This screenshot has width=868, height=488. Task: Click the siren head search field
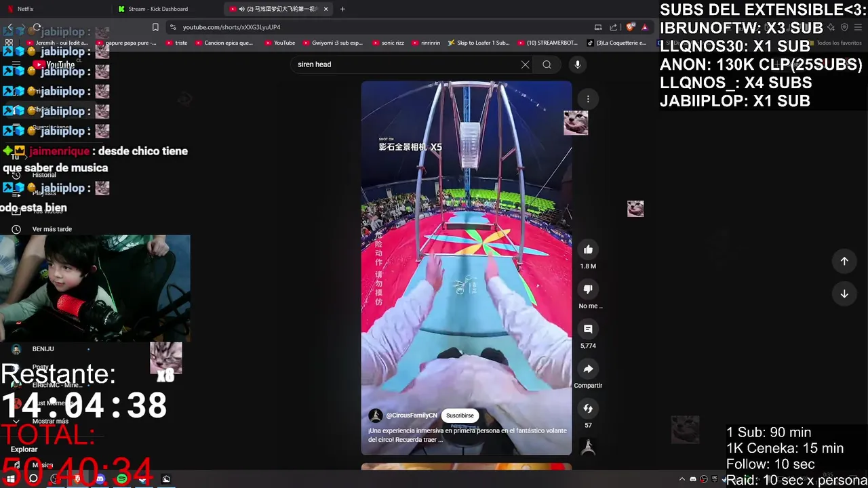pyautogui.click(x=407, y=64)
